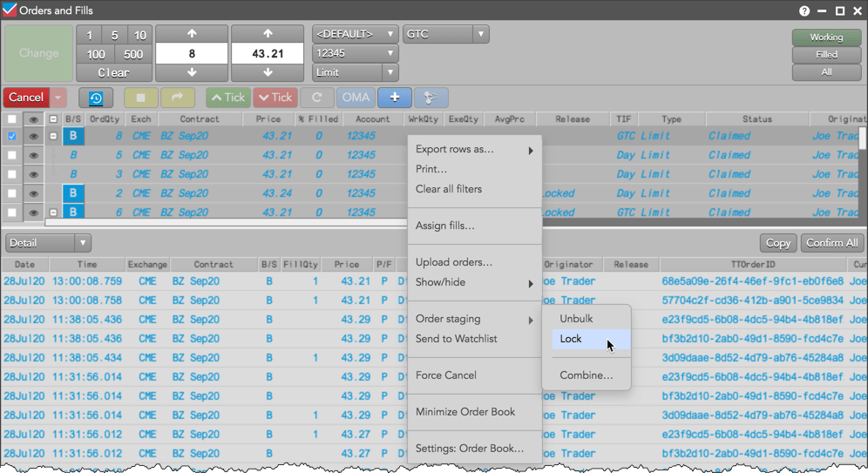Click the 500 quantity preset button
868x473 pixels.
[133, 54]
